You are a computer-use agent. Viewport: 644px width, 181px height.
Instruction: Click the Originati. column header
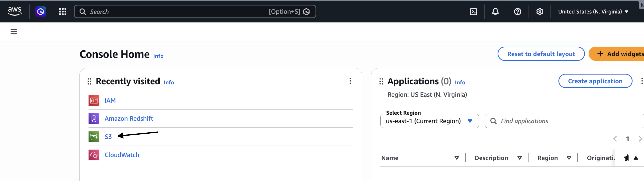tap(601, 158)
